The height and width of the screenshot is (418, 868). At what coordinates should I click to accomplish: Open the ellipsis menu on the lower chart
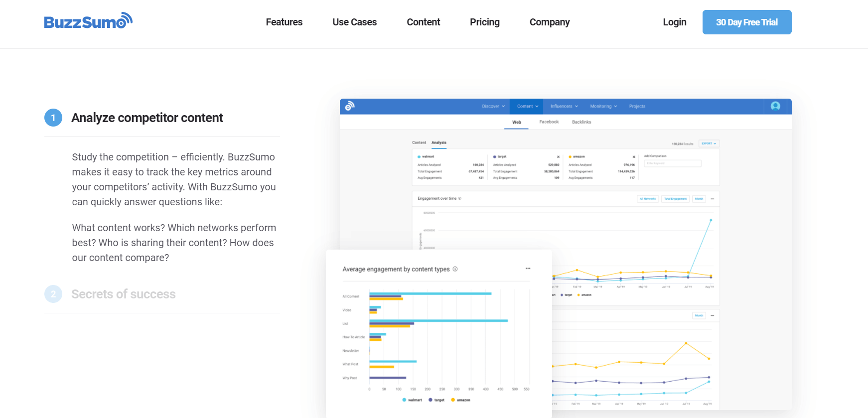(713, 315)
